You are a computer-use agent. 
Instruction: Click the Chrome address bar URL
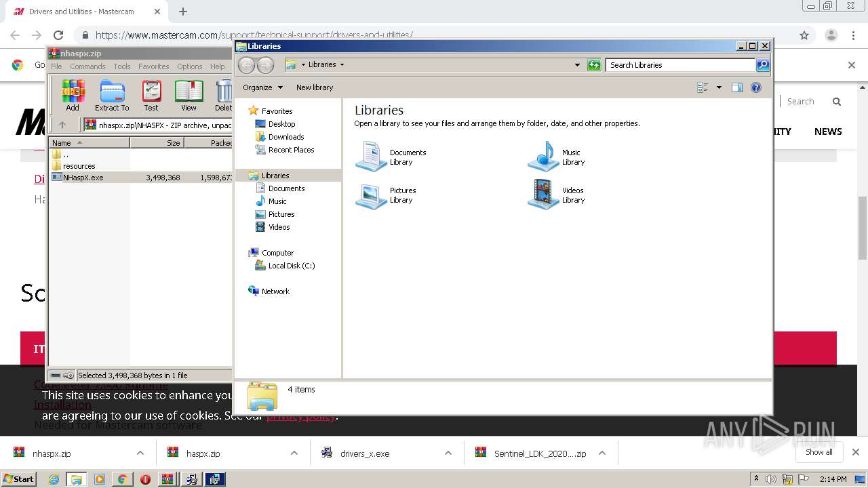(x=254, y=35)
